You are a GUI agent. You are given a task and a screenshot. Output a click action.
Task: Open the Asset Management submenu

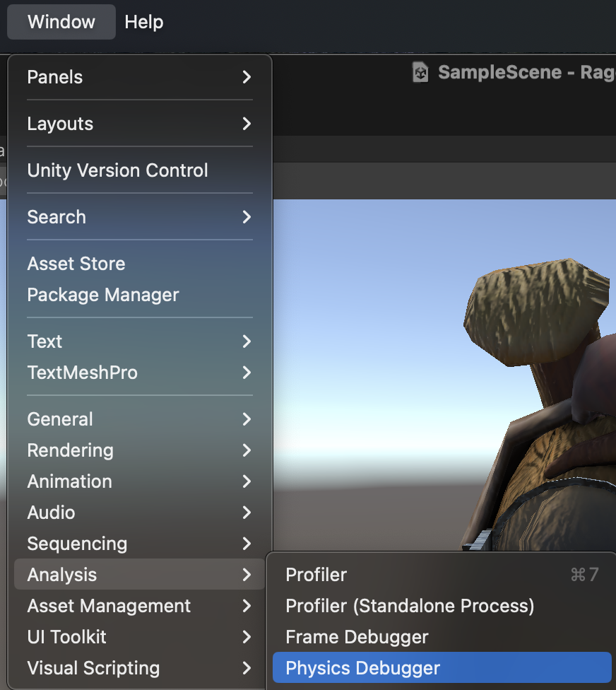click(139, 606)
